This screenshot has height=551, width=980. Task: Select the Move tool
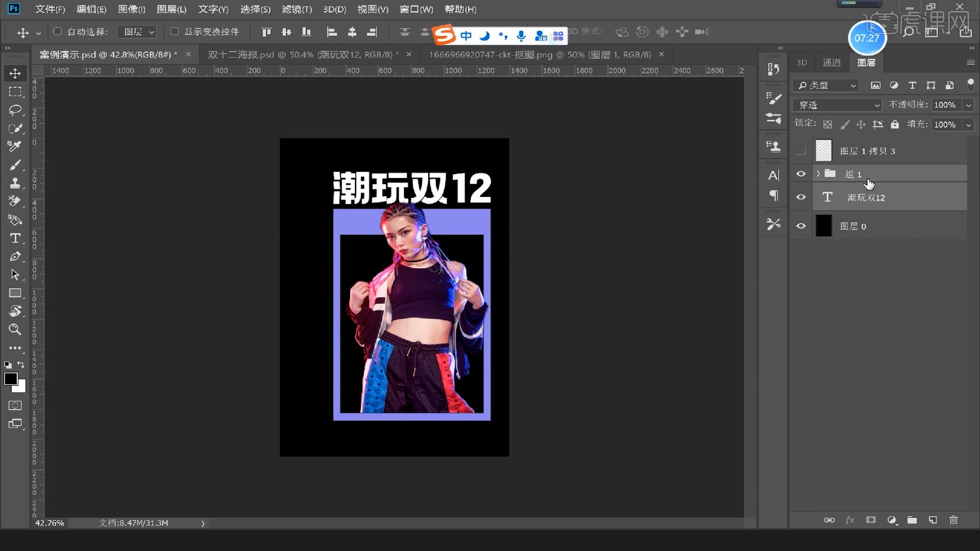15,73
